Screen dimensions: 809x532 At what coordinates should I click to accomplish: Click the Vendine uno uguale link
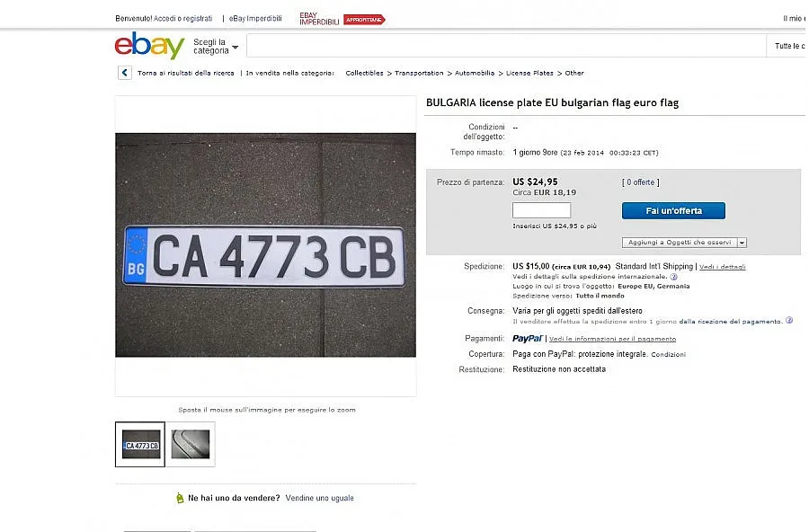319,498
